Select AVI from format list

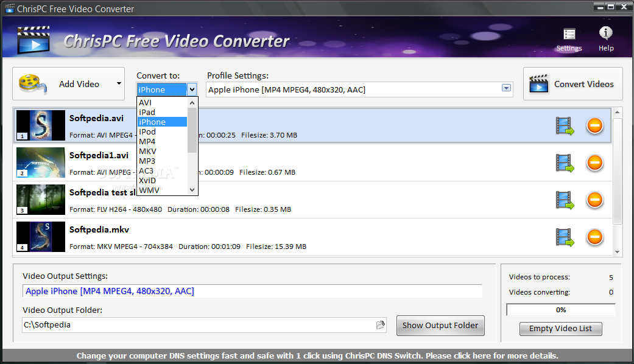pyautogui.click(x=162, y=103)
